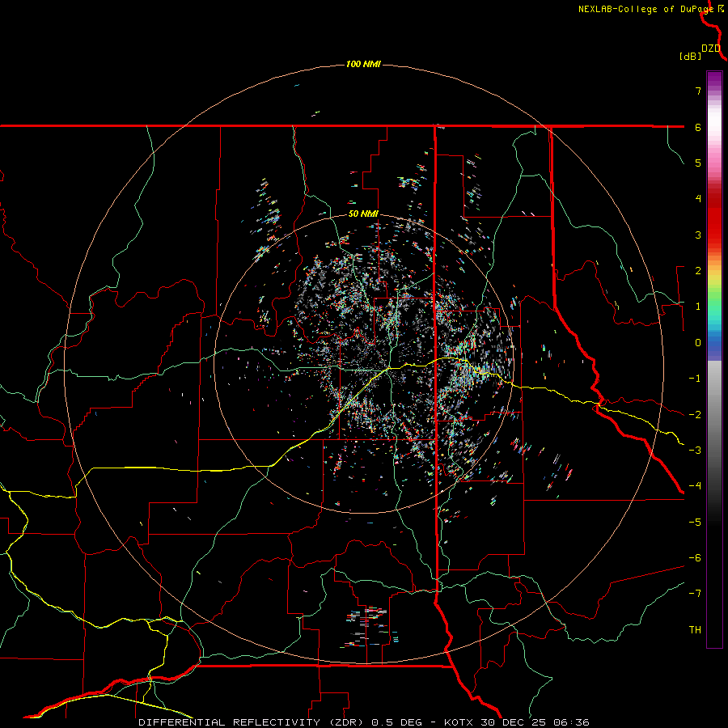Click the 7 value on color scale

[x=698, y=91]
